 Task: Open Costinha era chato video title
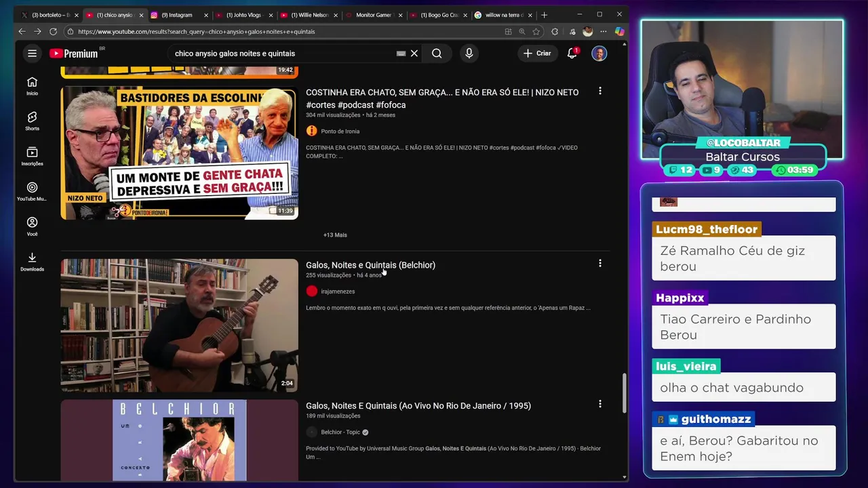pos(442,98)
